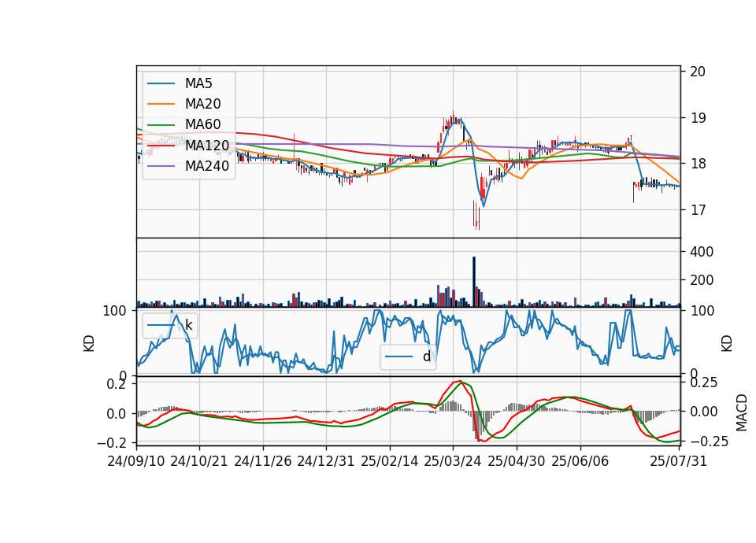Click the MACD right axis value 0.00
The height and width of the screenshot is (543, 756).
[x=704, y=412]
